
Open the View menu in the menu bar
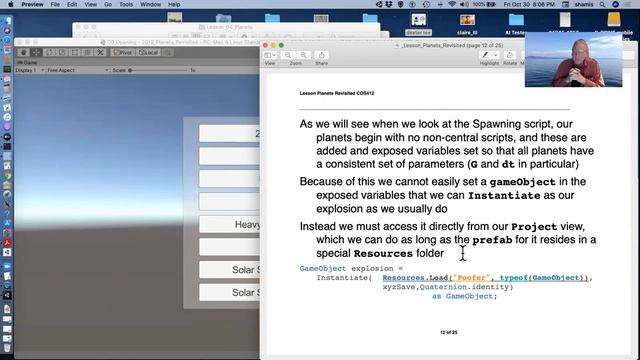point(91,4)
